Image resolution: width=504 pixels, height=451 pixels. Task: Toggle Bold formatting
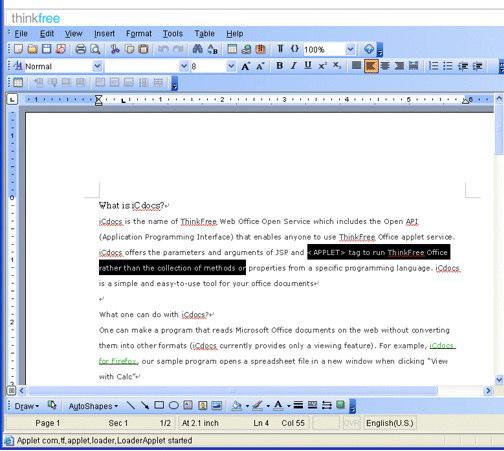[x=279, y=66]
